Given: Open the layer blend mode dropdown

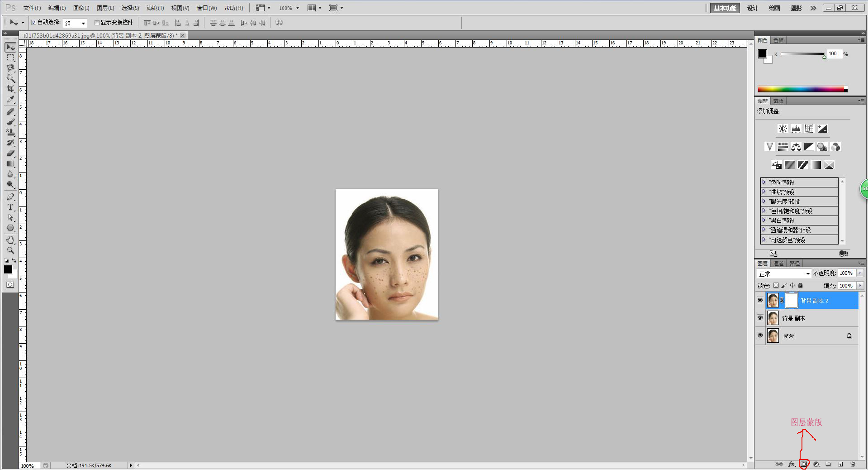Looking at the screenshot, I should (x=784, y=274).
